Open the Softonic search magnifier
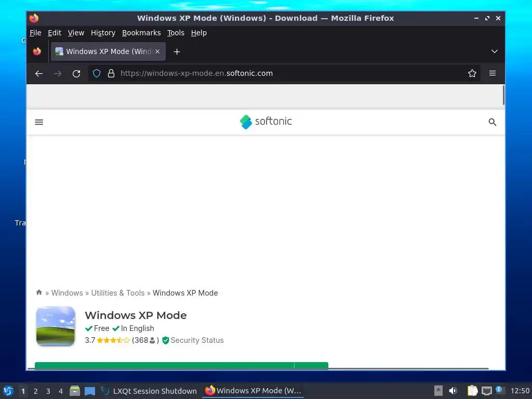Screen dimensions: 532x399 (x=493, y=122)
